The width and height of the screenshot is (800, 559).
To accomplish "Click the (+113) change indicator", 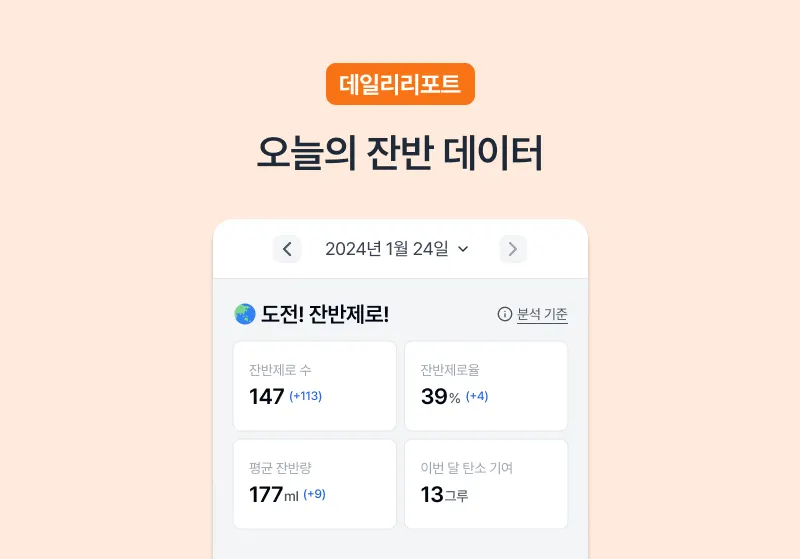I will coord(306,396).
